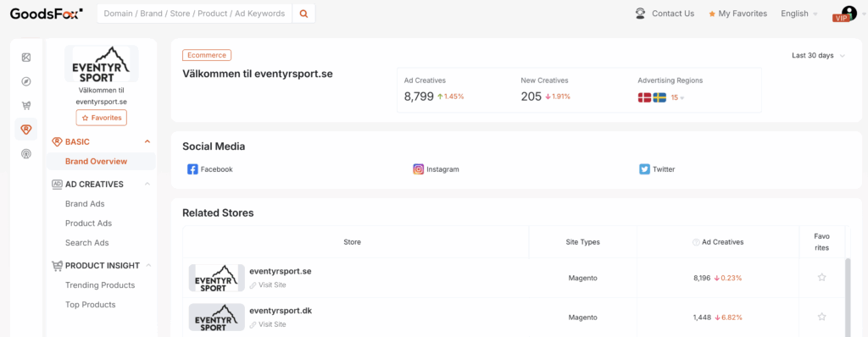Click the Store column header
This screenshot has width=868, height=337.
pyautogui.click(x=352, y=242)
